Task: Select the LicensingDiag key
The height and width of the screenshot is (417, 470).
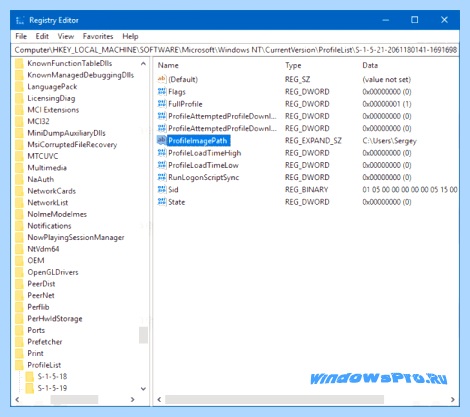Action: [x=51, y=98]
